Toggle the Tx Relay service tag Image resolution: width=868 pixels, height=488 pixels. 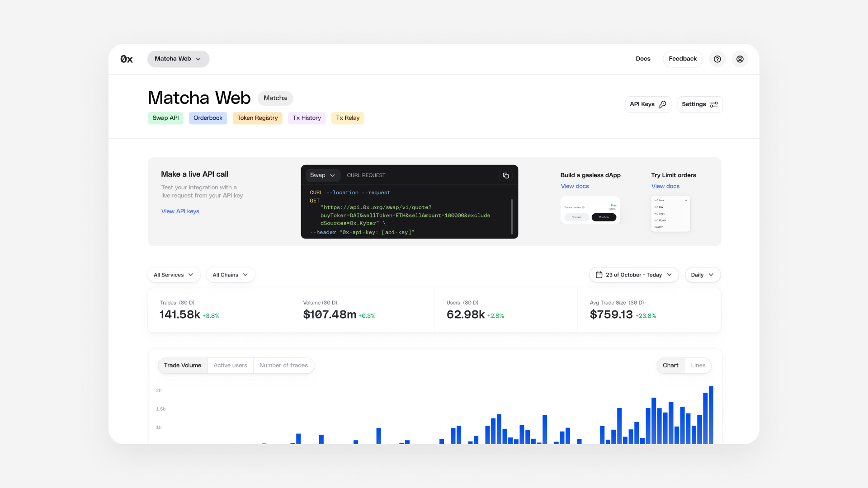pyautogui.click(x=348, y=118)
